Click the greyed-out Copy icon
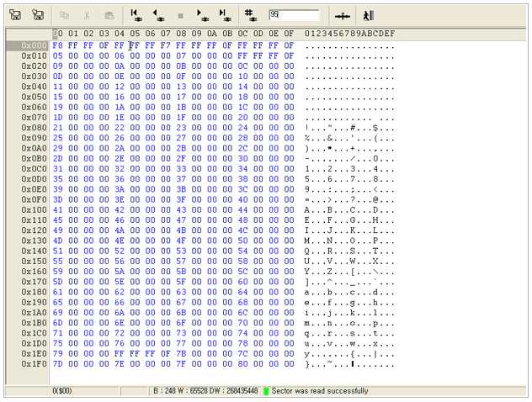This screenshot has width=532, height=402. pos(66,15)
